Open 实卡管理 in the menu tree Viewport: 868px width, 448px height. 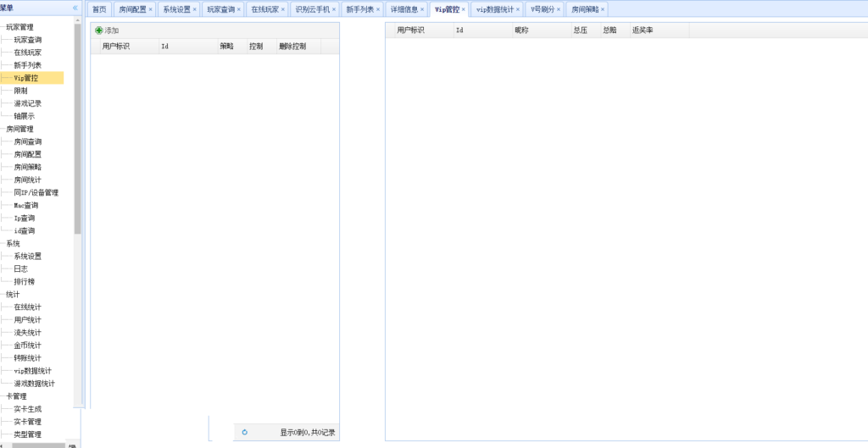[28, 422]
